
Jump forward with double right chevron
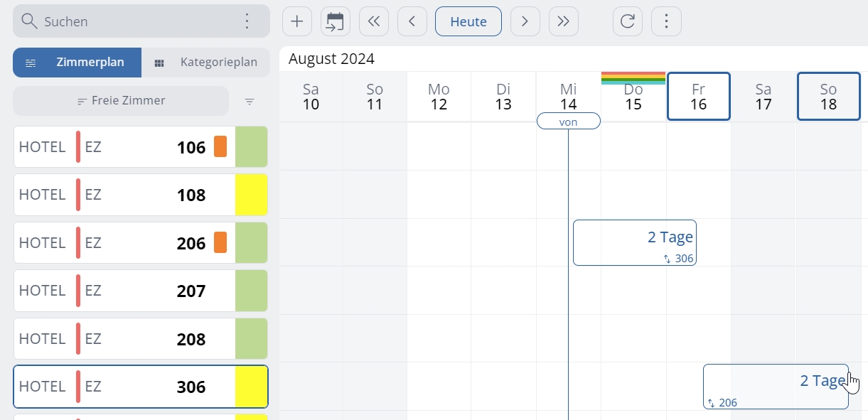(564, 21)
